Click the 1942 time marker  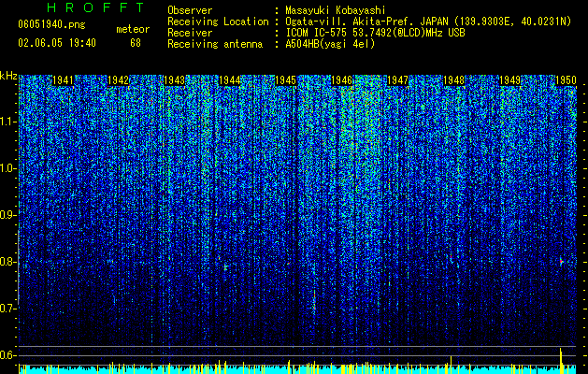coord(119,80)
